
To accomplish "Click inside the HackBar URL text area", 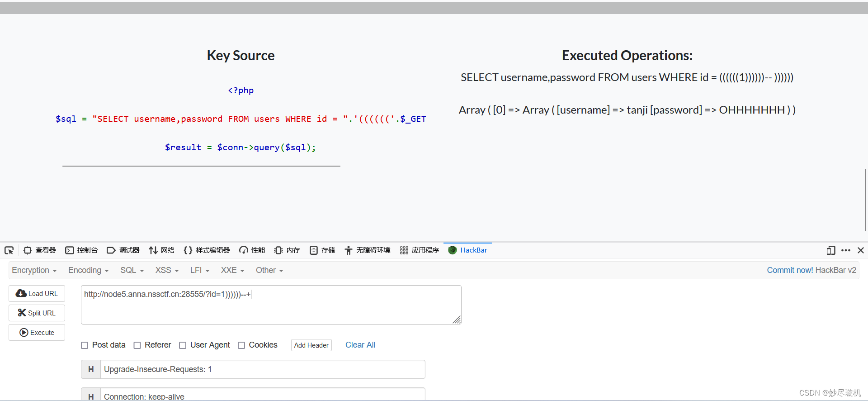I will pos(271,305).
